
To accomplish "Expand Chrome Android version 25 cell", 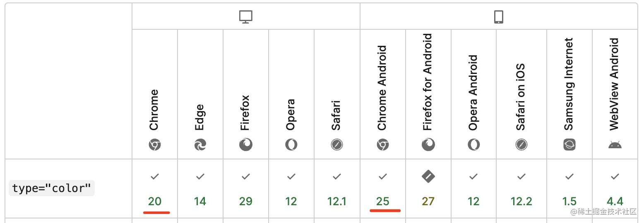I will tap(383, 201).
